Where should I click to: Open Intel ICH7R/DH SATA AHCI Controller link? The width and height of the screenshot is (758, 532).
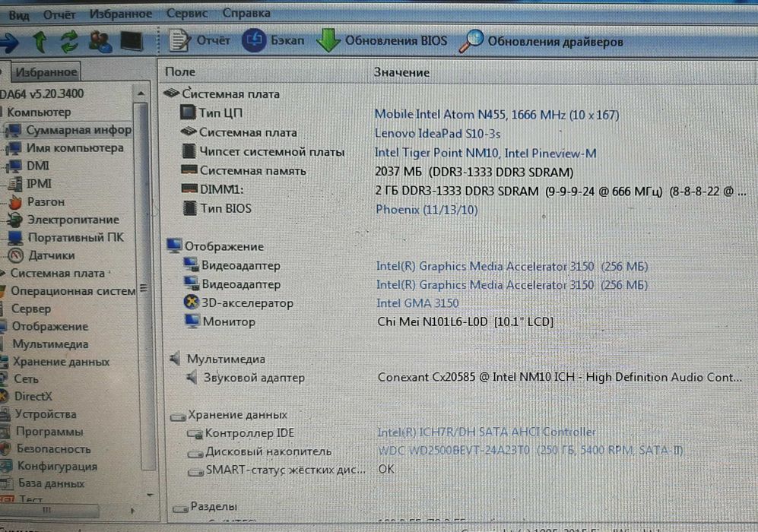[x=487, y=432]
